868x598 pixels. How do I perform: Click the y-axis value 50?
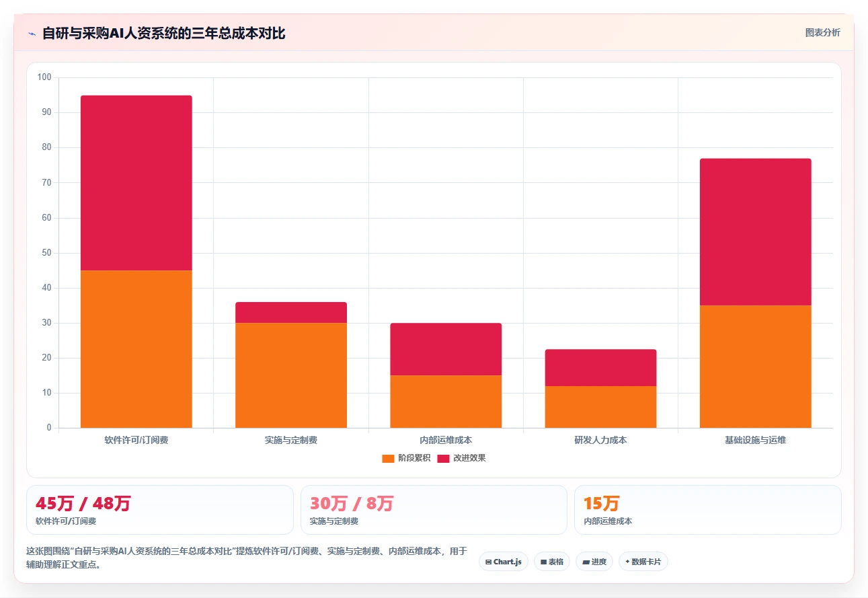tap(46, 253)
